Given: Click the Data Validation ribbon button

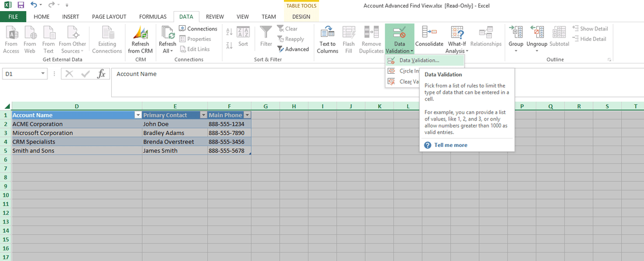Looking at the screenshot, I should coord(399,39).
